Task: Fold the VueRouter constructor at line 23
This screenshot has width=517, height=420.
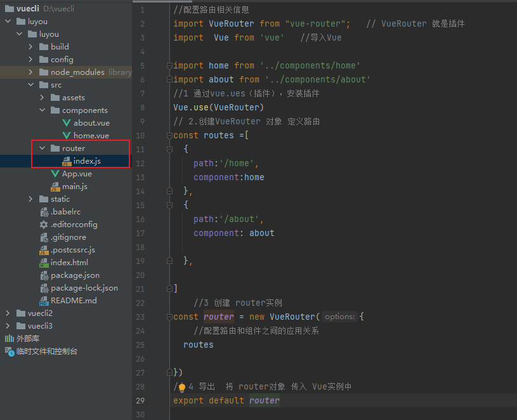Action: (169, 317)
